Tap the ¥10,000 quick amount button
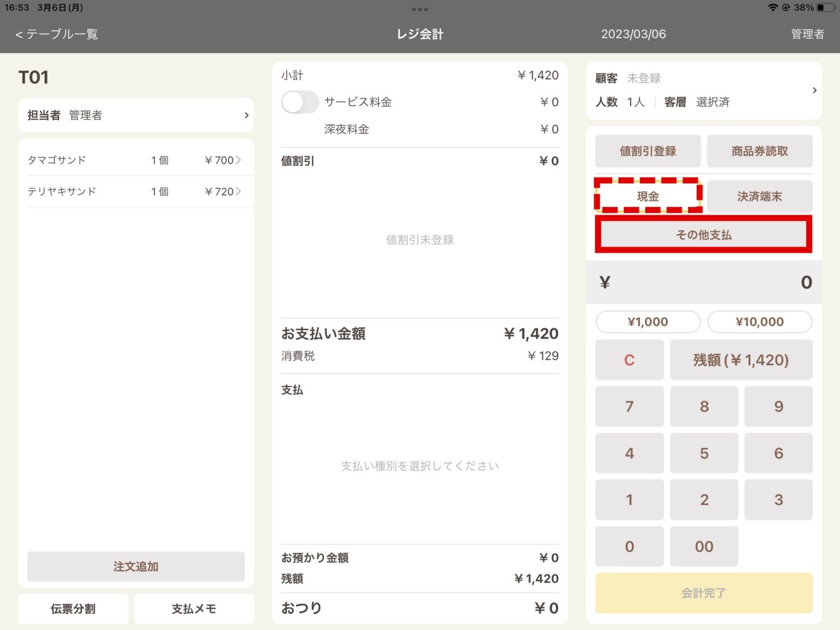The width and height of the screenshot is (840, 630). 759,322
